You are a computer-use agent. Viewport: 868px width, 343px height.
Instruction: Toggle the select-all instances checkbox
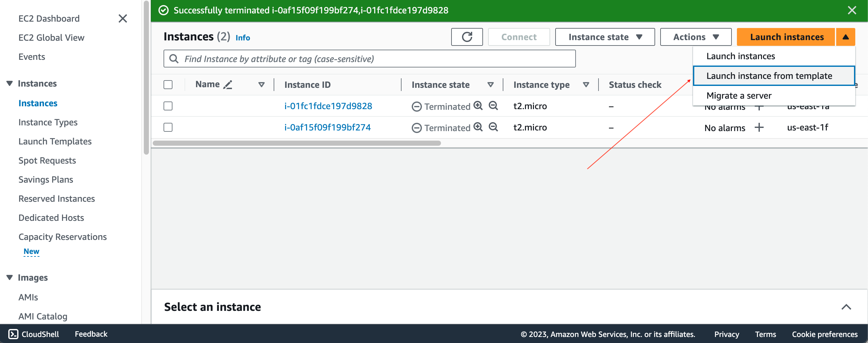(x=168, y=85)
